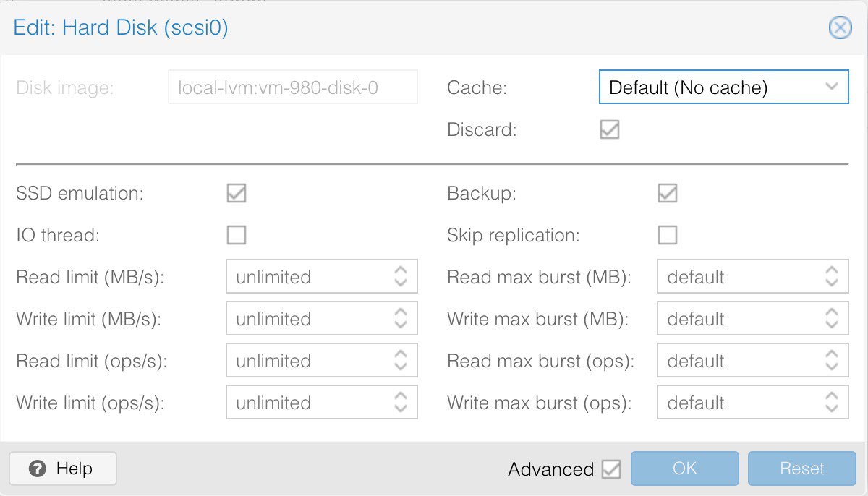Decrease Write limit (ops/s) with the down spinner arrow
This screenshot has width=868, height=496.
point(401,410)
